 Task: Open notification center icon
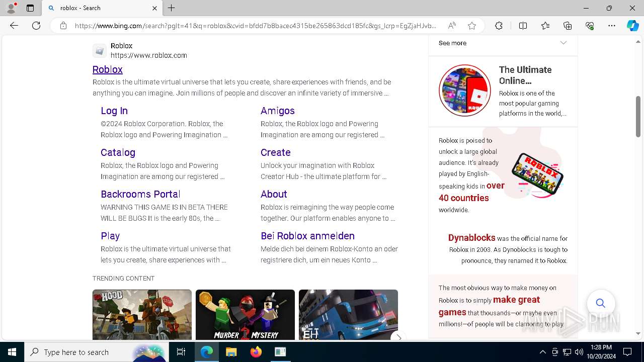(627, 352)
